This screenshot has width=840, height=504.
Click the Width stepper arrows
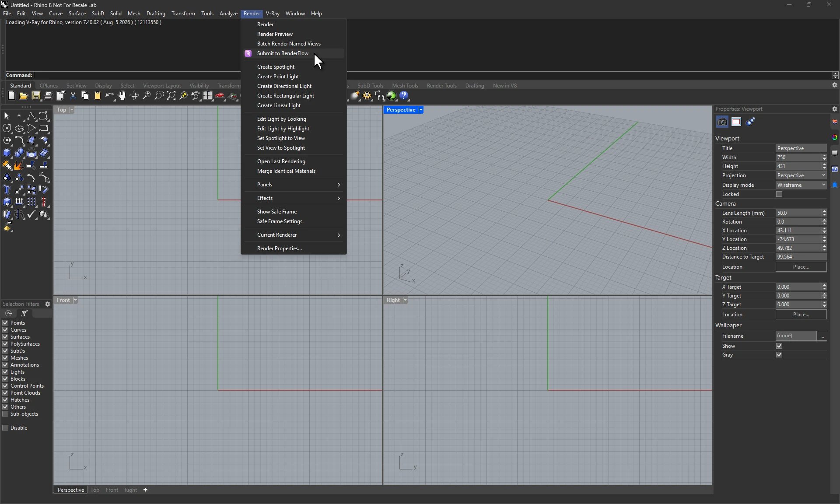824,157
